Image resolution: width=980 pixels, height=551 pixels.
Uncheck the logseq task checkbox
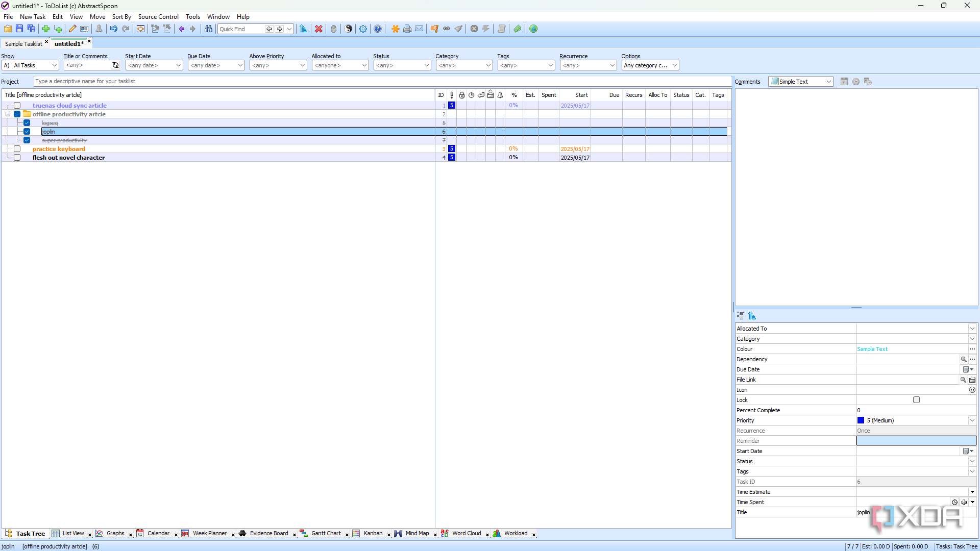point(27,123)
